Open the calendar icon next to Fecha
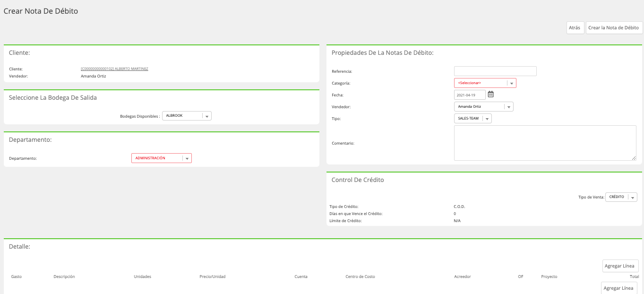The height and width of the screenshot is (294, 644). tap(490, 94)
